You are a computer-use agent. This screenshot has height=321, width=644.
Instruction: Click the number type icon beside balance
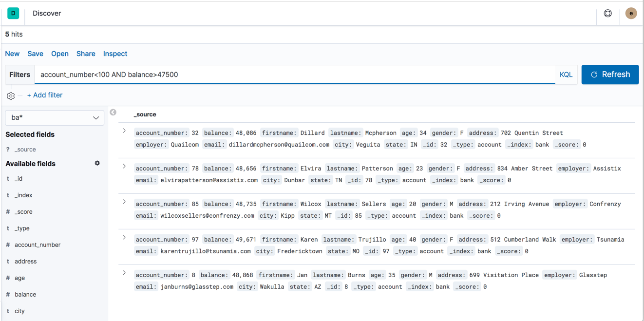point(7,294)
